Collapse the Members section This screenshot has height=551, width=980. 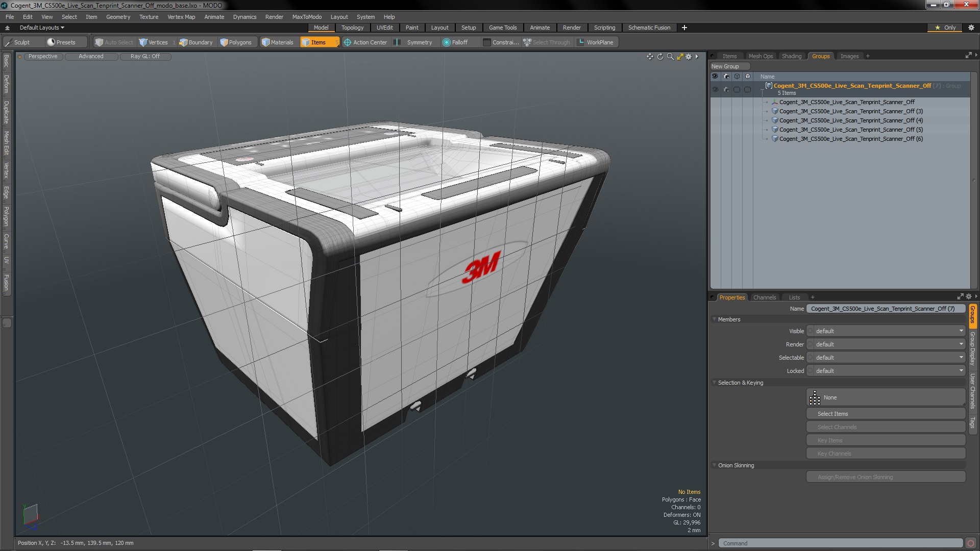[715, 319]
